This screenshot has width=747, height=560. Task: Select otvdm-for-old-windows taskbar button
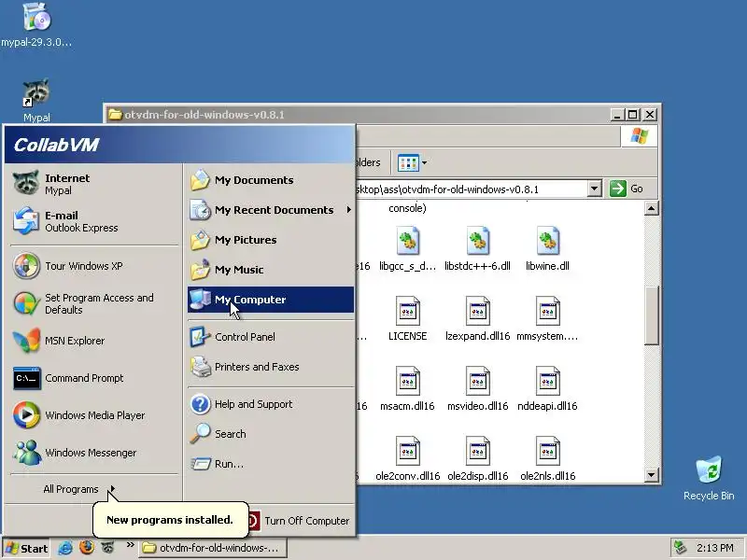point(213,548)
